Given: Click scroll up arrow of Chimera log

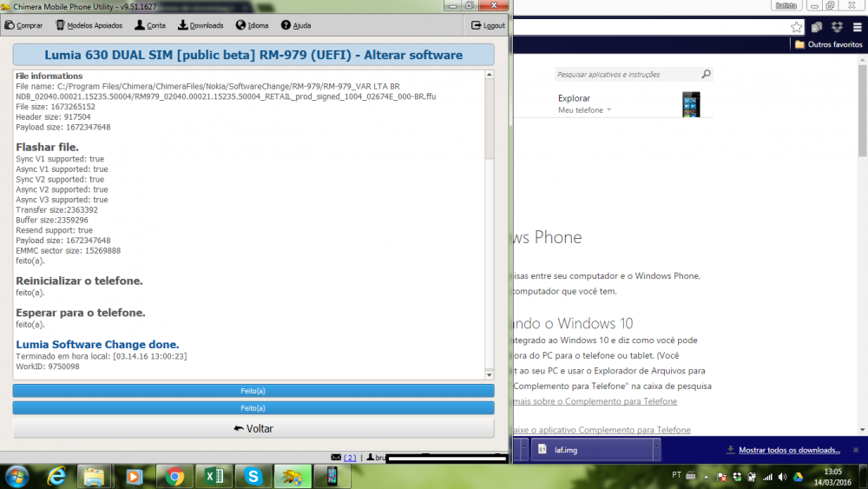Looking at the screenshot, I should point(490,75).
